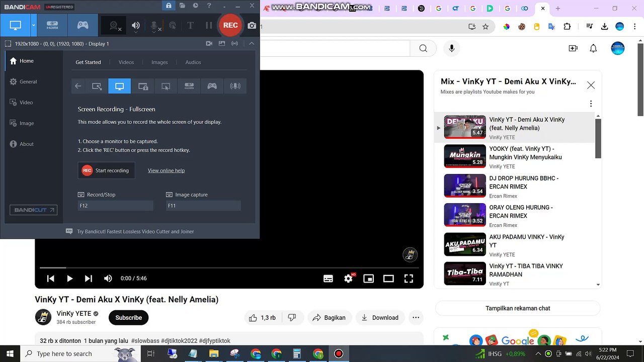Click video mode icon in Bandicam status bar
Image resolution: width=644 pixels, height=362 pixels.
click(x=209, y=44)
